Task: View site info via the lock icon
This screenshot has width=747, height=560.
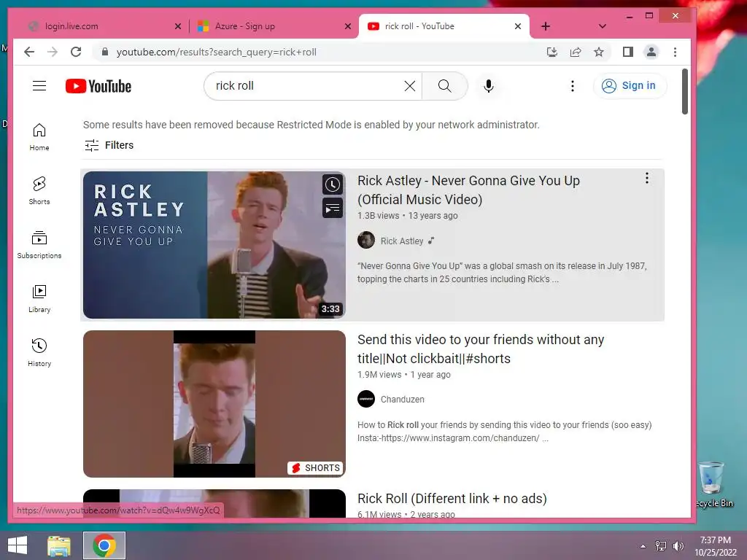Action: 105,52
